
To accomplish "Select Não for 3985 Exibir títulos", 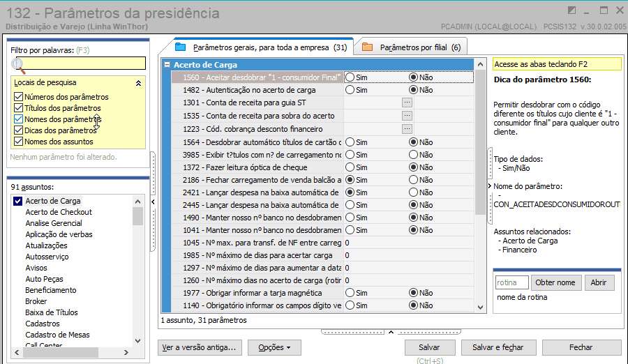I will [413, 155].
